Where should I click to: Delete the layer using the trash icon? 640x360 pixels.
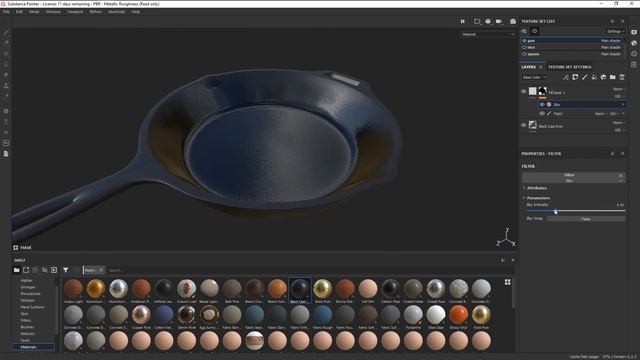coord(622,77)
